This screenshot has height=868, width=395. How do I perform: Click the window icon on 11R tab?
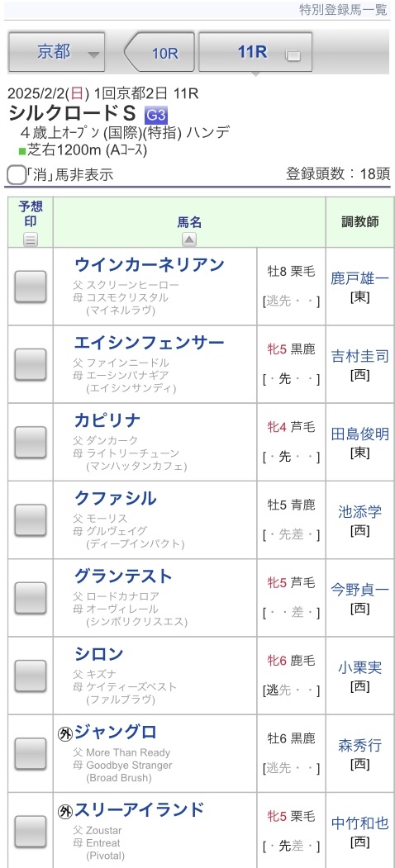[x=293, y=55]
